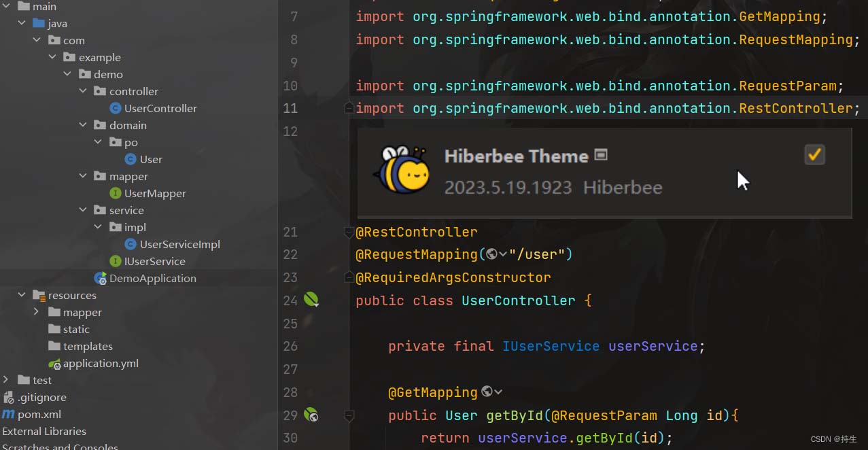Image resolution: width=868 pixels, height=450 pixels.
Task: Open the DemoApplication Spring Boot class icon
Action: (100, 278)
